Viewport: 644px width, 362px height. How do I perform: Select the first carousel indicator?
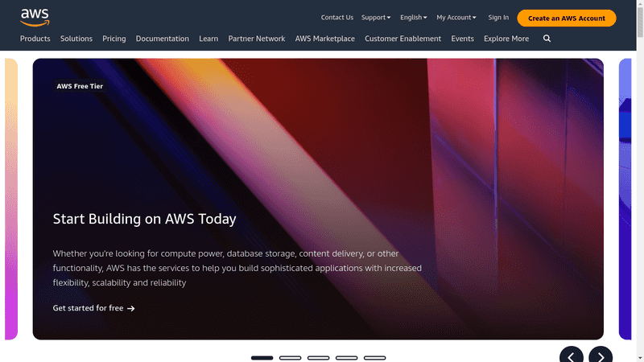(262, 357)
